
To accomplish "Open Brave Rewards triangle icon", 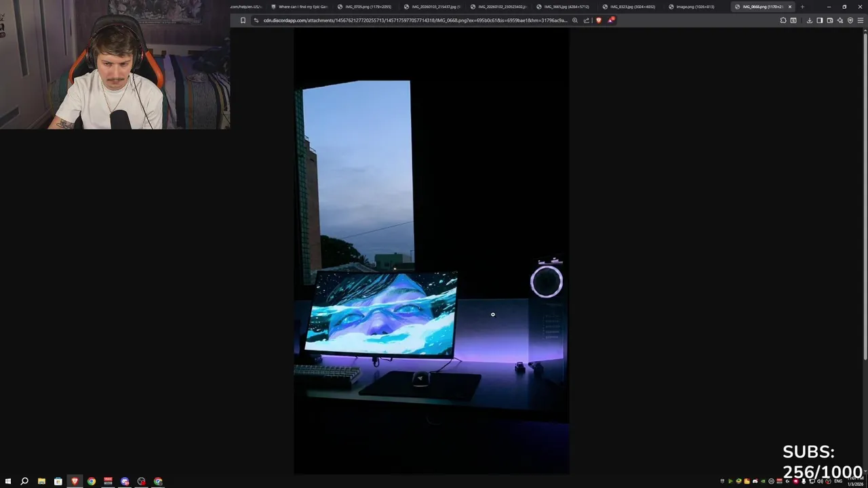I will pos(610,20).
